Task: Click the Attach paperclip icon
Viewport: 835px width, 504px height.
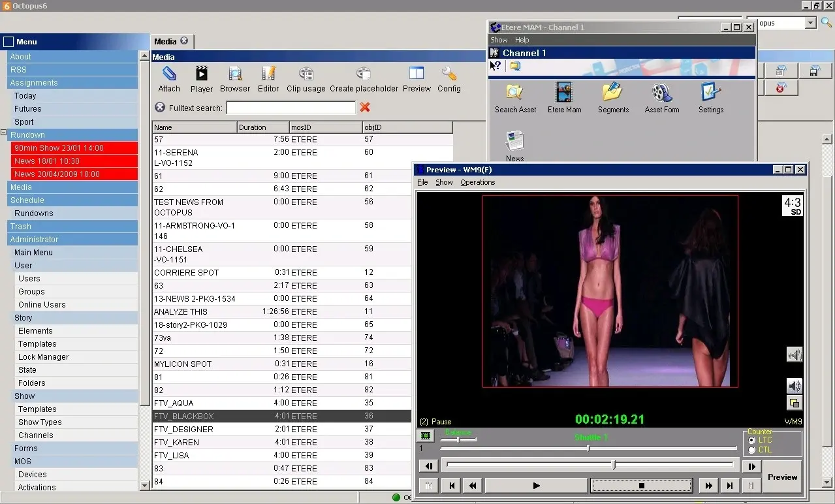Action: (x=169, y=74)
